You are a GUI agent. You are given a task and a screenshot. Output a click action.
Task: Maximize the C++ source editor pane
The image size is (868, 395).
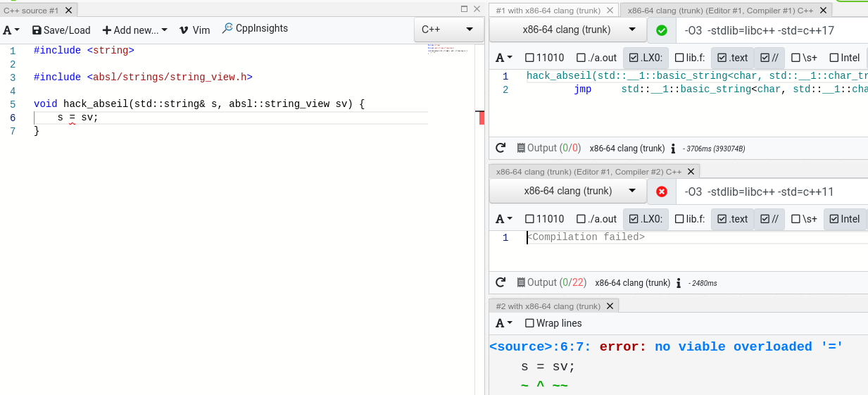coord(464,9)
